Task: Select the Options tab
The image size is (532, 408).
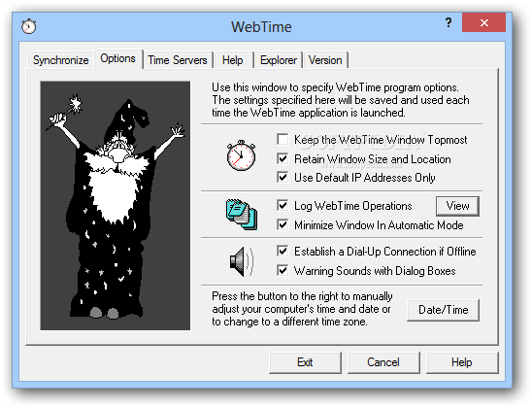Action: 117,58
